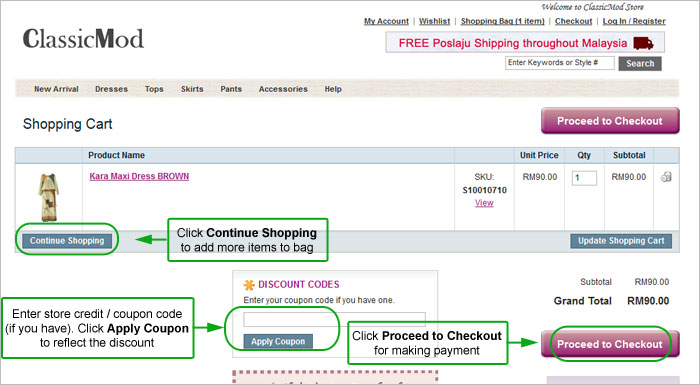Screen dimensions: 700x385
Task: Click the coupon code input box
Action: (334, 319)
